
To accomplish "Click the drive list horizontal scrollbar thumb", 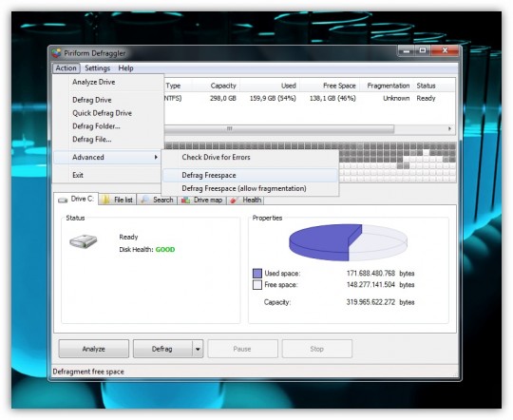I will pos(279,128).
